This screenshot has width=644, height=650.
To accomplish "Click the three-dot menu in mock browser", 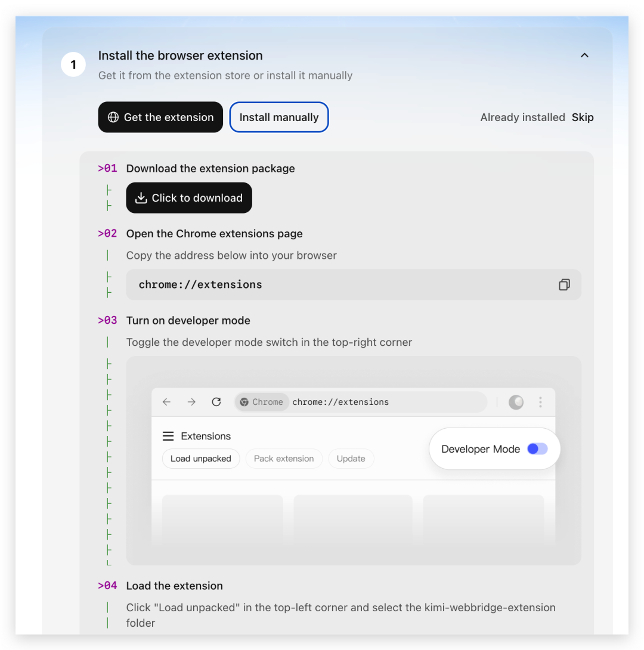I will point(540,402).
